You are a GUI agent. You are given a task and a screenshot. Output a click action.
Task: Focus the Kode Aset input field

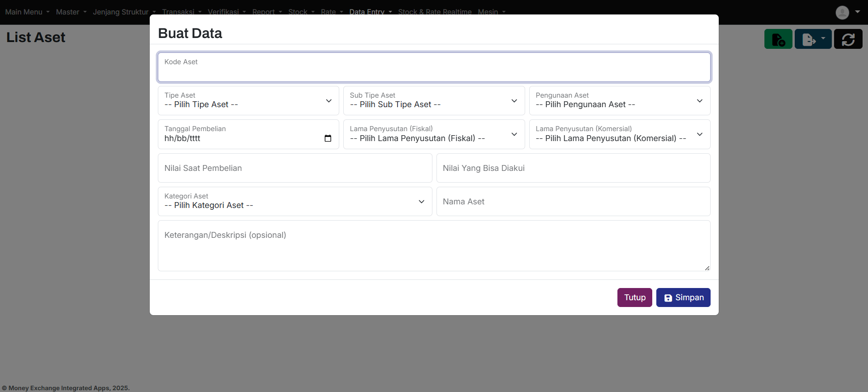[434, 68]
